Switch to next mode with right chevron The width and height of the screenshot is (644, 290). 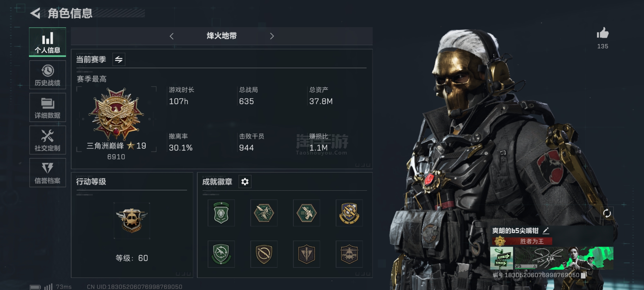272,36
